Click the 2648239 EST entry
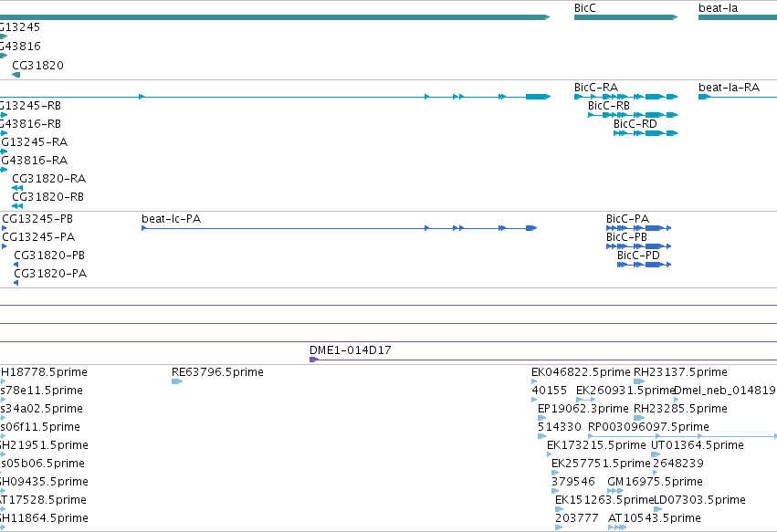This screenshot has width=777, height=532. click(655, 473)
